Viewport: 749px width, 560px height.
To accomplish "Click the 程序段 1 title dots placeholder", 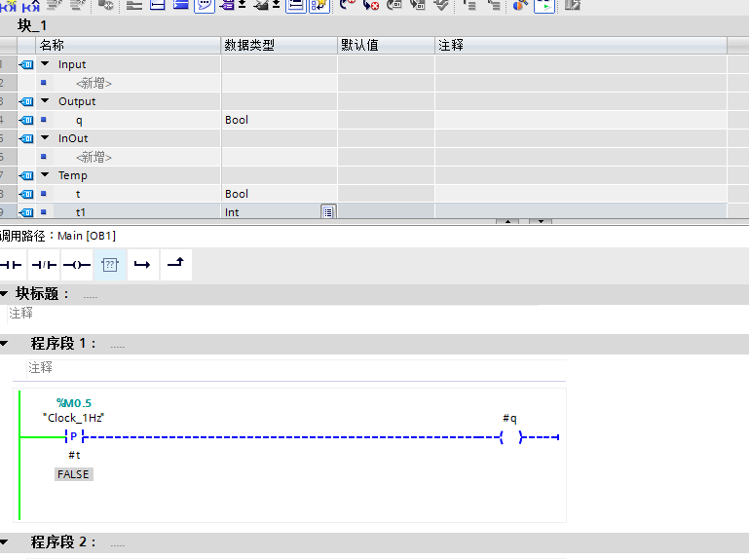I will [118, 346].
